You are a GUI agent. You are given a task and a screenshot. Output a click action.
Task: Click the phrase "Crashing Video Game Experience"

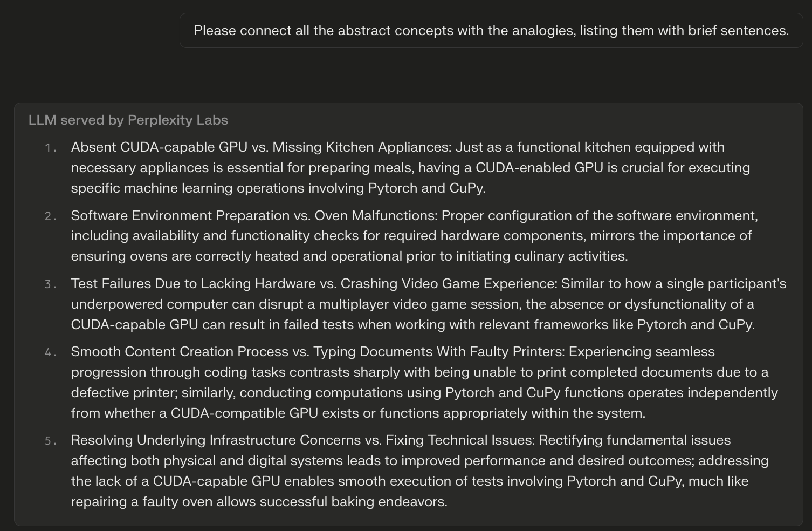[x=449, y=284]
